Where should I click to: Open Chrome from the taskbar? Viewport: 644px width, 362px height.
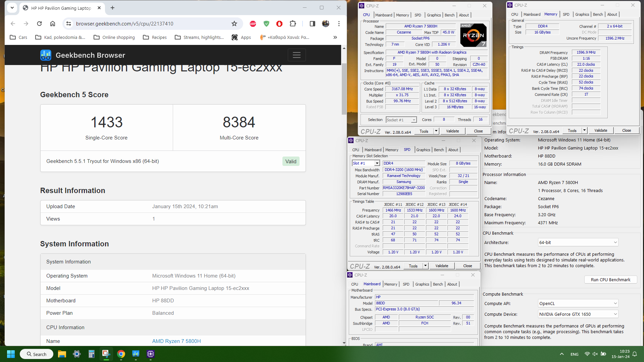(x=121, y=354)
